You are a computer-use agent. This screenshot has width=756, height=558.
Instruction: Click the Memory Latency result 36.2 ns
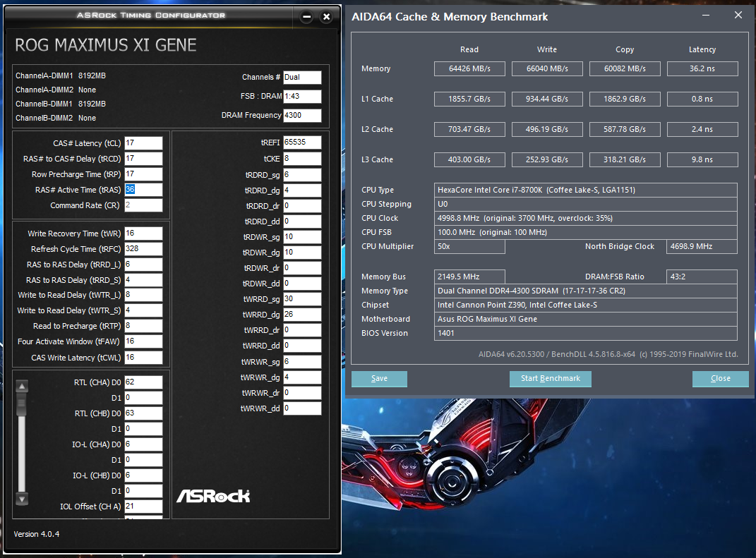click(702, 68)
